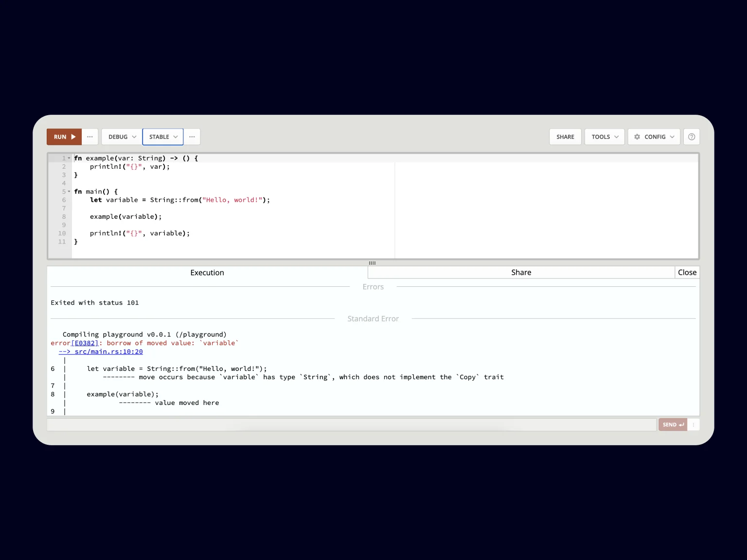The width and height of the screenshot is (747, 560).
Task: Click the drag grip icon between editor and output
Action: click(373, 262)
